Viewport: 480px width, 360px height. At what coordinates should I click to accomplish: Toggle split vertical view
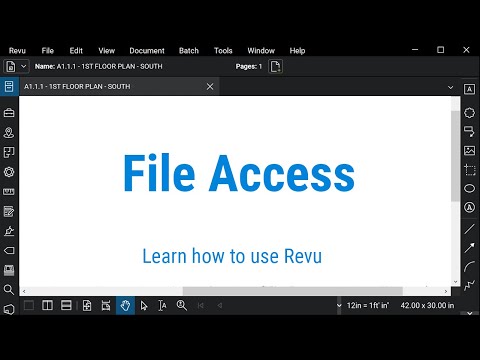pyautogui.click(x=47, y=305)
